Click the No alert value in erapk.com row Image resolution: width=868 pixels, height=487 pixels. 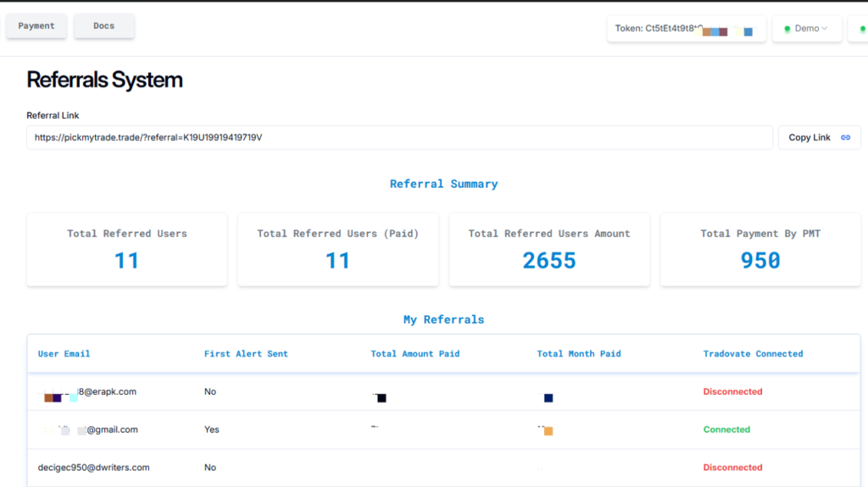pyautogui.click(x=210, y=392)
